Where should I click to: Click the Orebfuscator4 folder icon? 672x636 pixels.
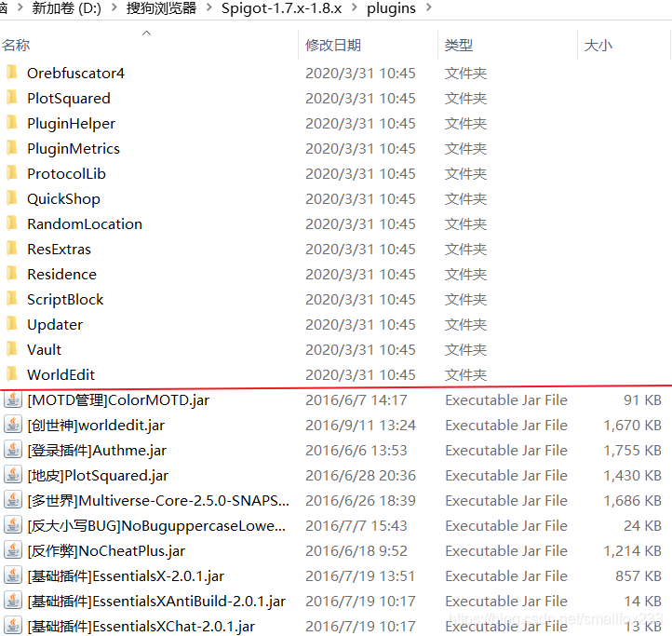pyautogui.click(x=12, y=73)
